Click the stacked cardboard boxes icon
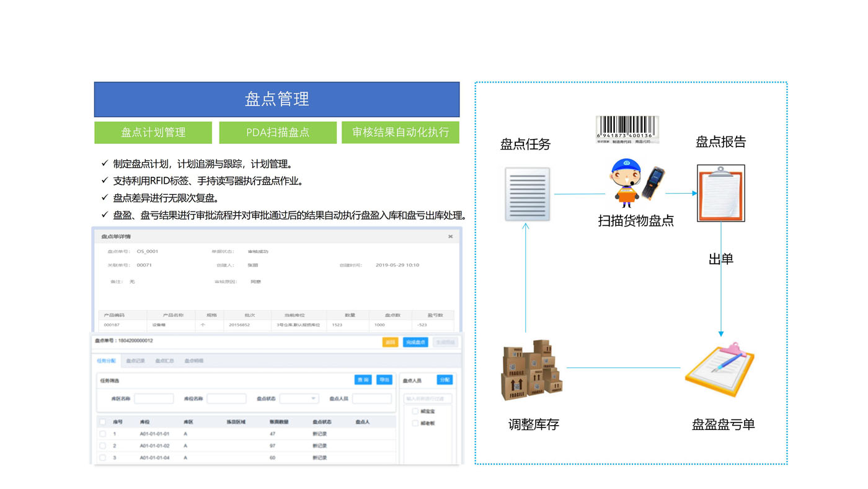Viewport: 868px width, 489px height. click(532, 369)
